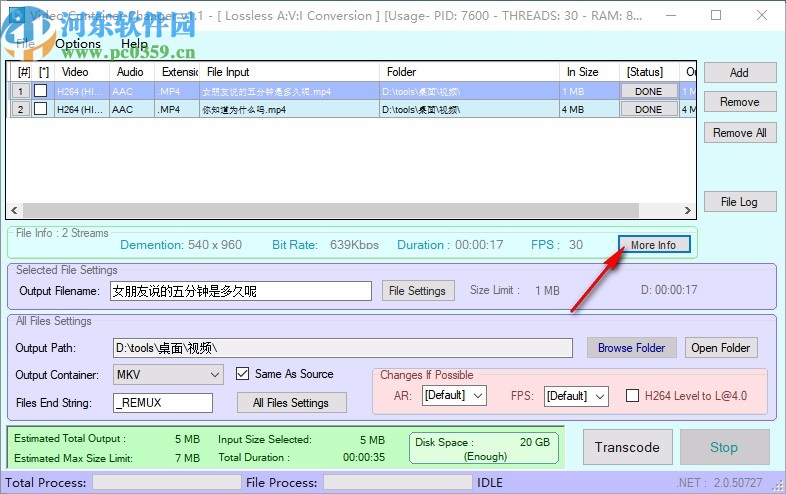Open File Settings for selected file

click(x=418, y=291)
